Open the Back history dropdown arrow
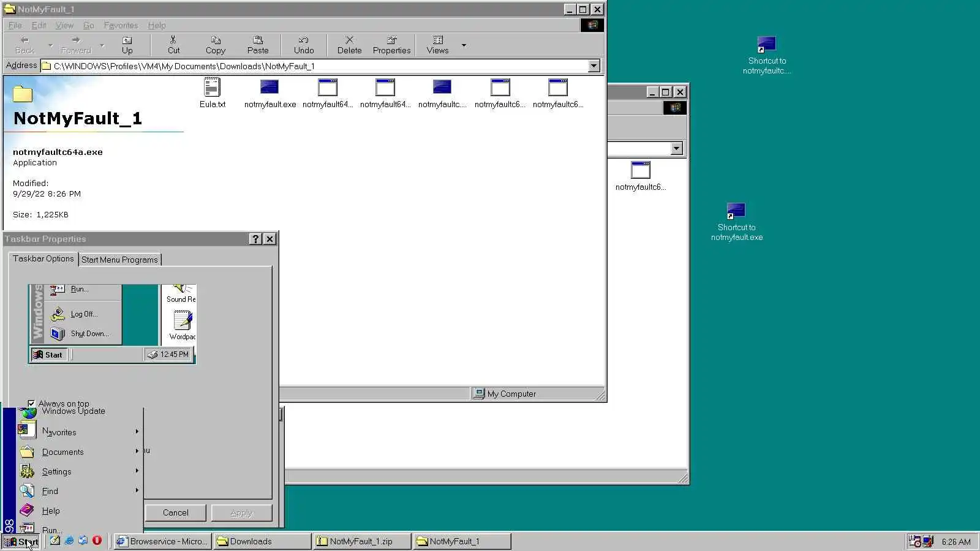Viewport: 980px width, 551px height. click(x=50, y=45)
